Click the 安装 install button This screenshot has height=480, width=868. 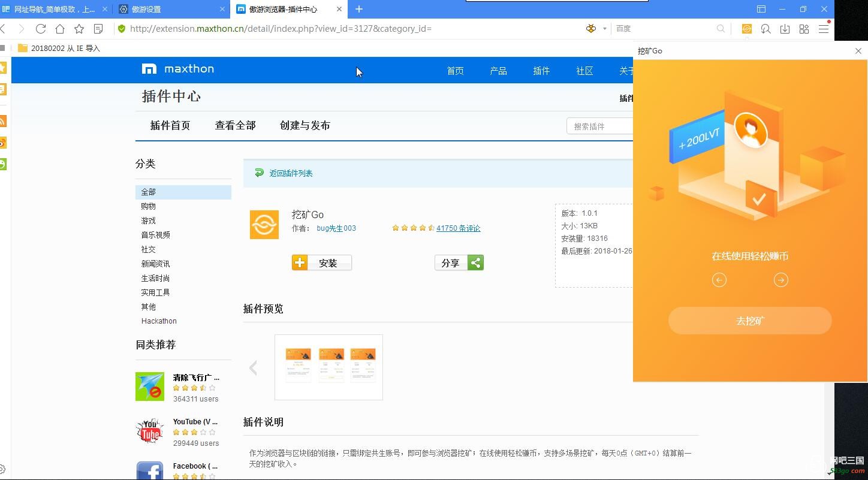(322, 262)
